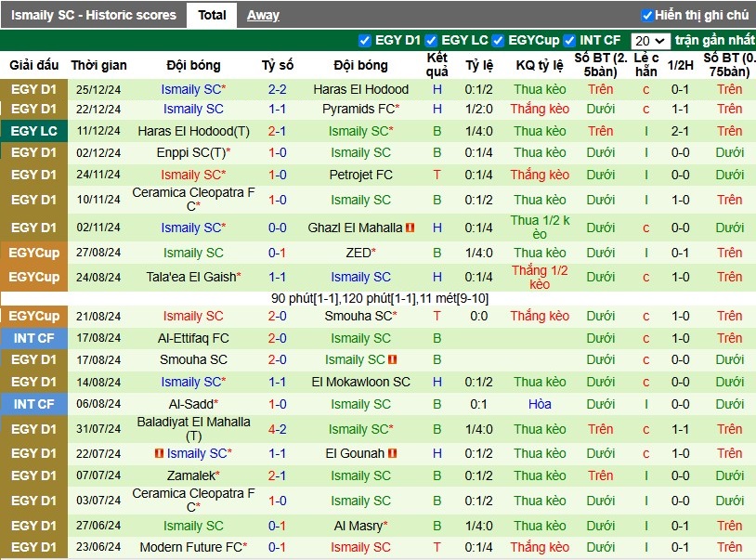
Task: Open the 4-2 score against Baladiyat El Mahalla
Action: (278, 429)
